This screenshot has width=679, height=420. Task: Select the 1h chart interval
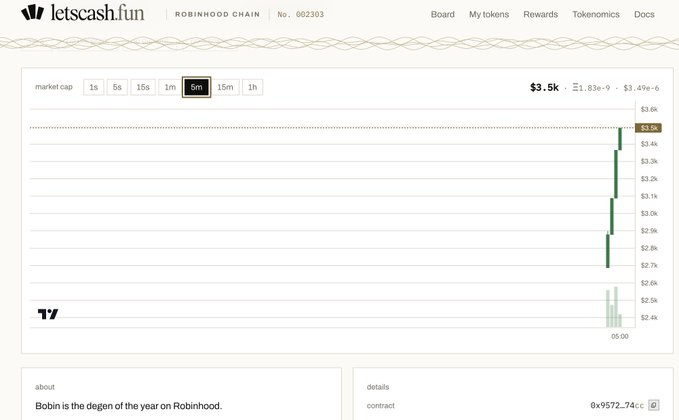pyautogui.click(x=252, y=87)
